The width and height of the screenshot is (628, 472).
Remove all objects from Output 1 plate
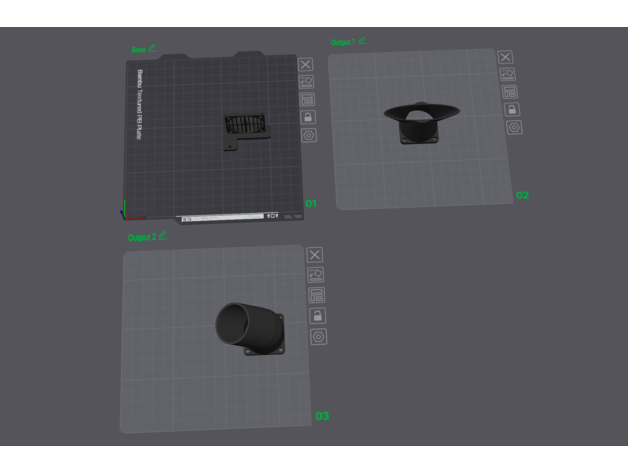point(505,57)
